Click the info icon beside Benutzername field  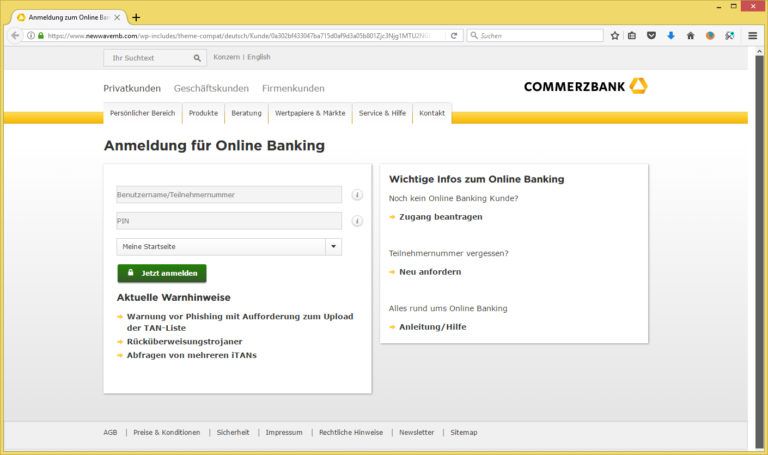357,195
